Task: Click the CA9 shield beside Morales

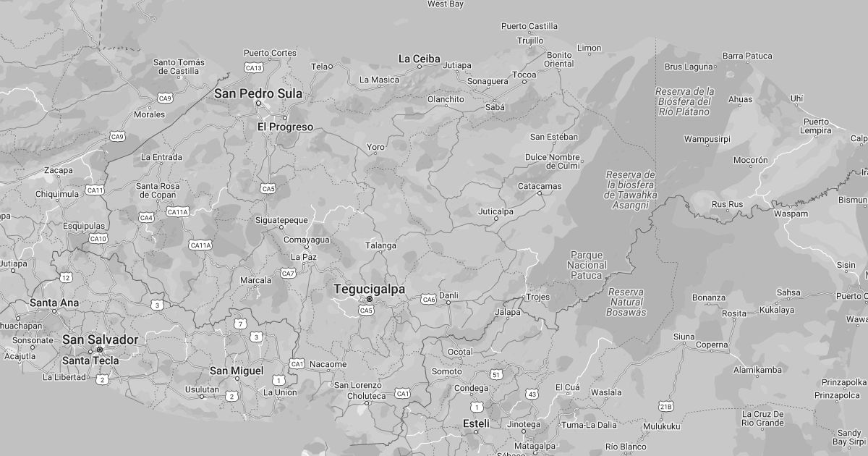Action: [x=166, y=98]
